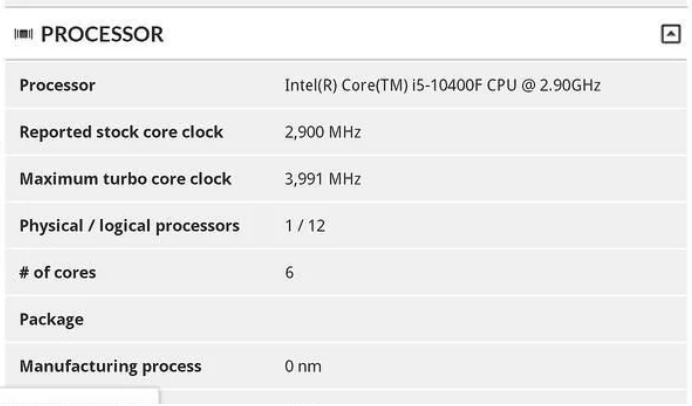Click the divider line under PROCESSOR header
The width and height of the screenshot is (692, 406).
[346, 60]
